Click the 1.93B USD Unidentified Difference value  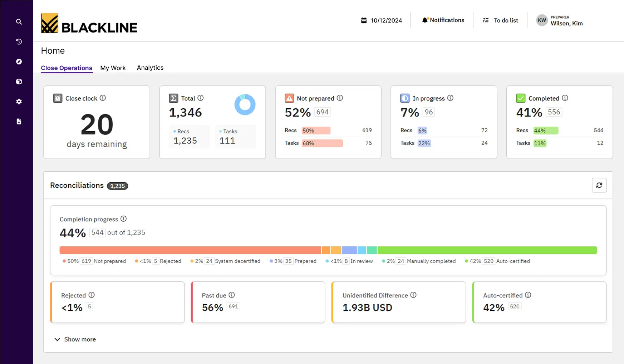(x=367, y=308)
